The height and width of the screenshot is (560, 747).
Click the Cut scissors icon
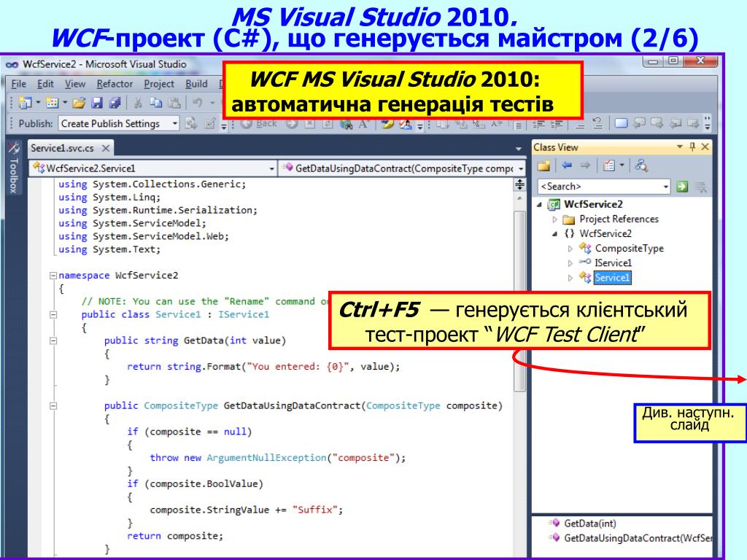click(x=138, y=102)
